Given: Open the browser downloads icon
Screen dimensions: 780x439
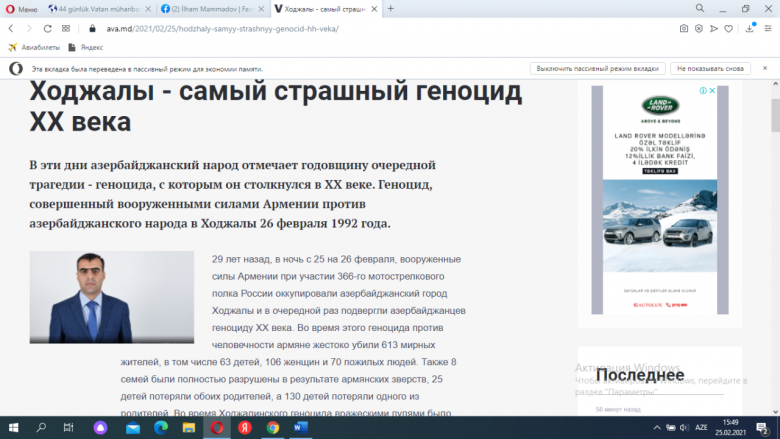Looking at the screenshot, I should point(748,28).
